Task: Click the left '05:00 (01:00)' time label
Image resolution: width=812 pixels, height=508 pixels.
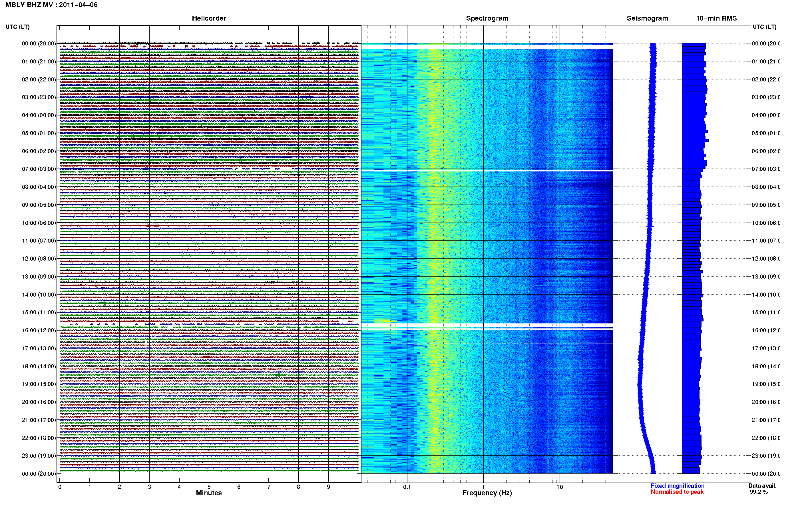Action: click(39, 133)
